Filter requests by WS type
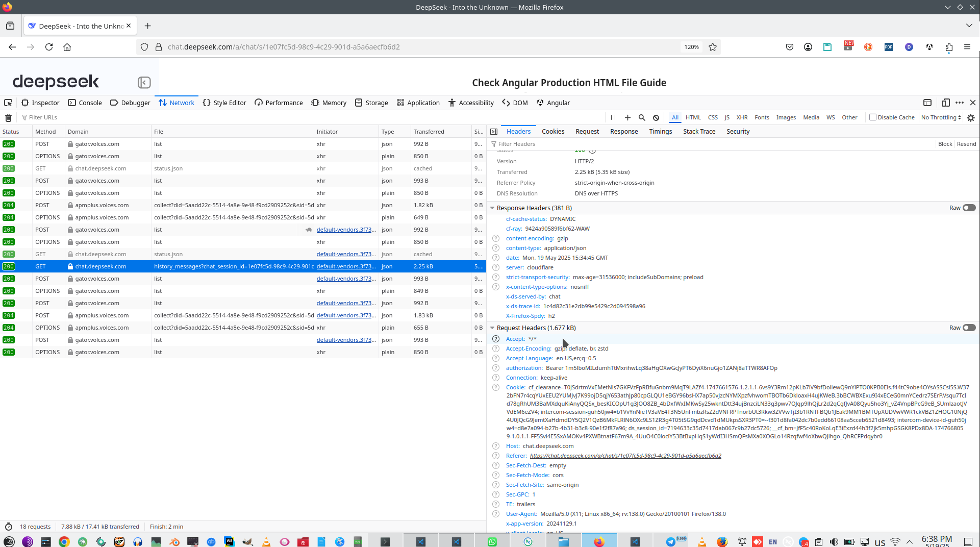 click(x=831, y=117)
